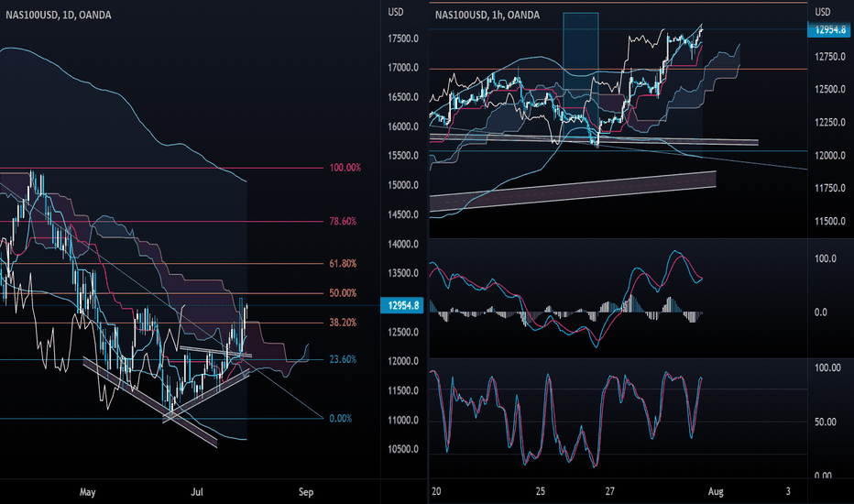Click the NAS100USD, 1h, OANDA chart title
854x504 pixels.
487,16
